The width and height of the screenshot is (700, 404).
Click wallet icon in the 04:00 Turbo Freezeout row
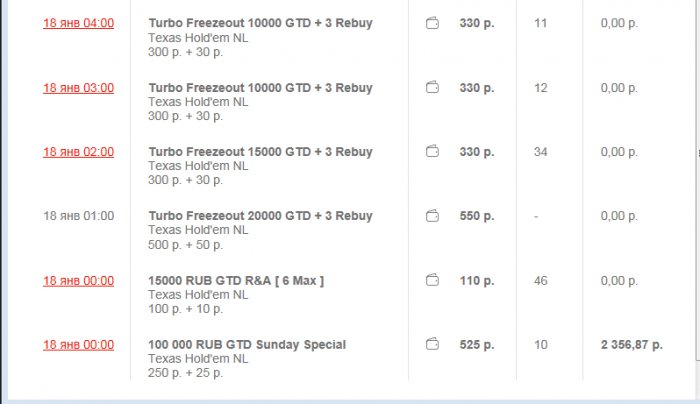[432, 23]
